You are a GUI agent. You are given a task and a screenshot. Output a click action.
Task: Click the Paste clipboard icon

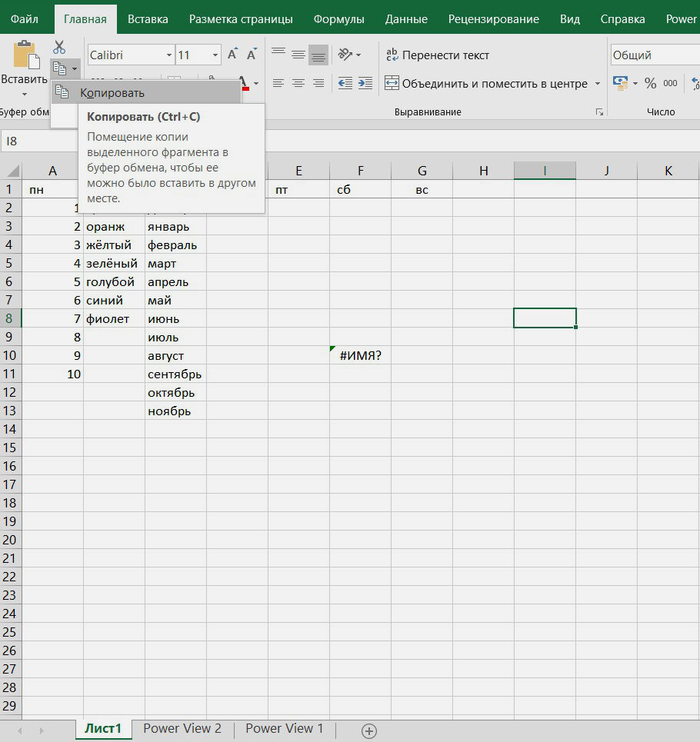pos(25,55)
